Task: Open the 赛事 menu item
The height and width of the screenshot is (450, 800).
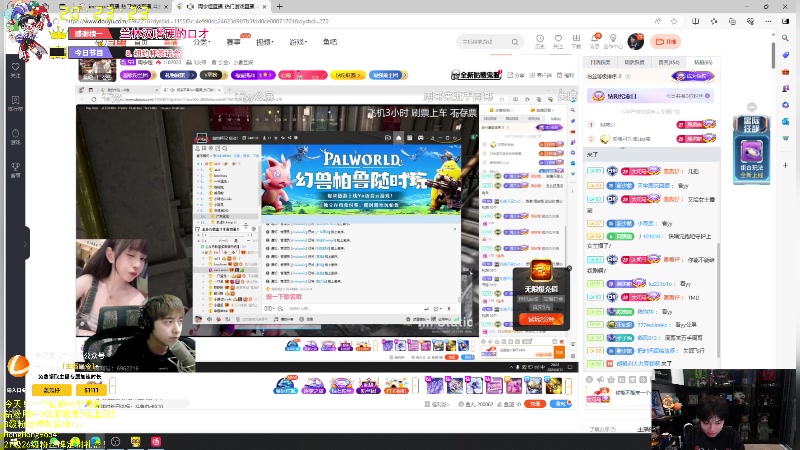Action: 234,42
